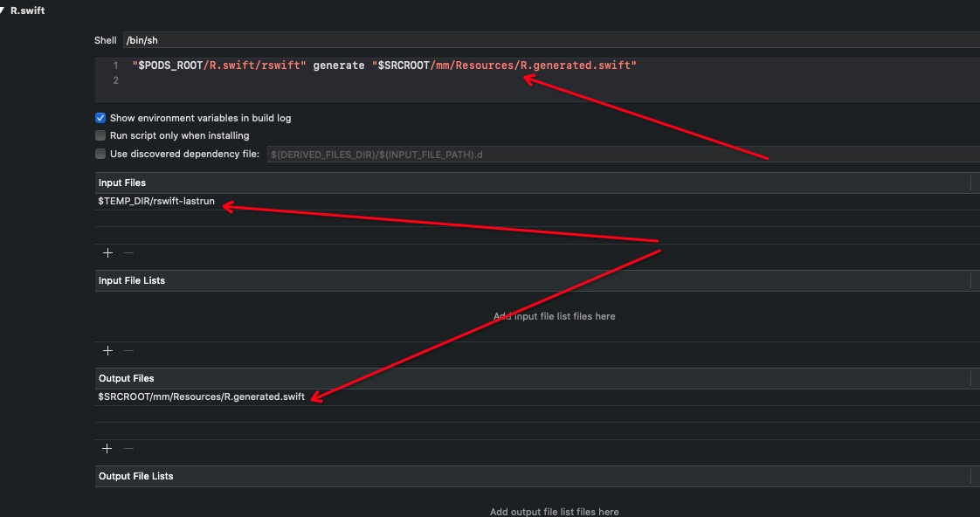Enable Run script only when installing

pyautogui.click(x=100, y=135)
